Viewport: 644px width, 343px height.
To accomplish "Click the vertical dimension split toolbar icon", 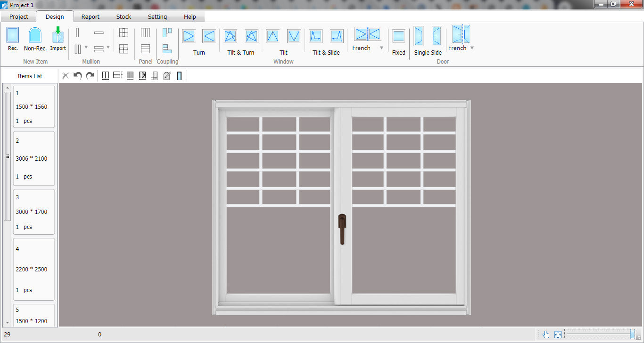I will [x=106, y=75].
